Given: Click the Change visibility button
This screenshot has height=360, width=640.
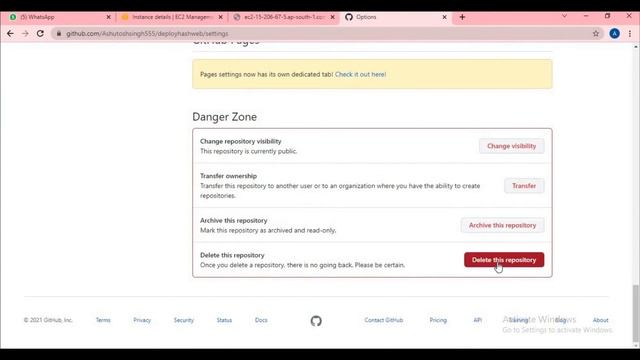Looking at the screenshot, I should 511,146.
